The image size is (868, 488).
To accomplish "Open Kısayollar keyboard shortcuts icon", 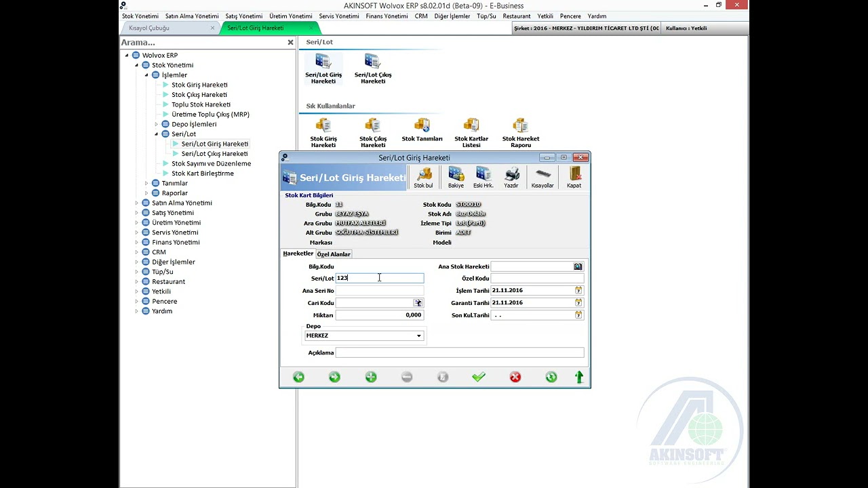I will [542, 178].
